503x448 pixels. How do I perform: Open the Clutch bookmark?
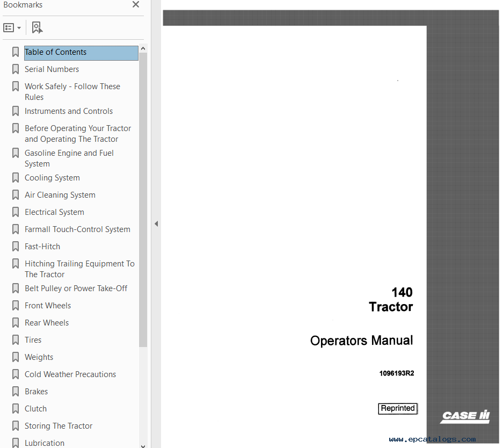pyautogui.click(x=35, y=409)
